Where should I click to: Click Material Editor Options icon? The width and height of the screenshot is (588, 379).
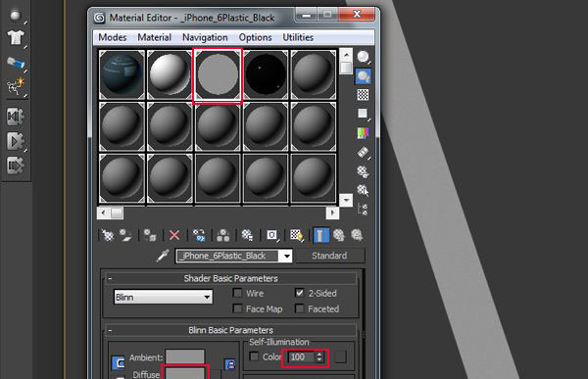(363, 171)
